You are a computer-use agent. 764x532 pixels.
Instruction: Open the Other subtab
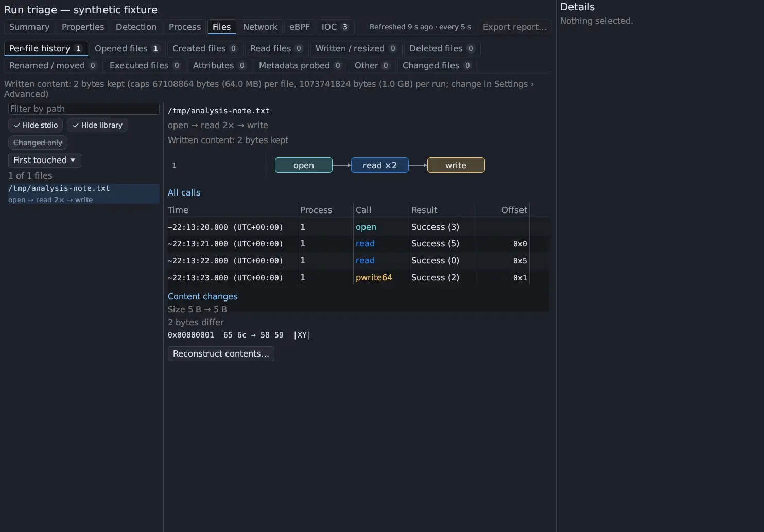(372, 65)
